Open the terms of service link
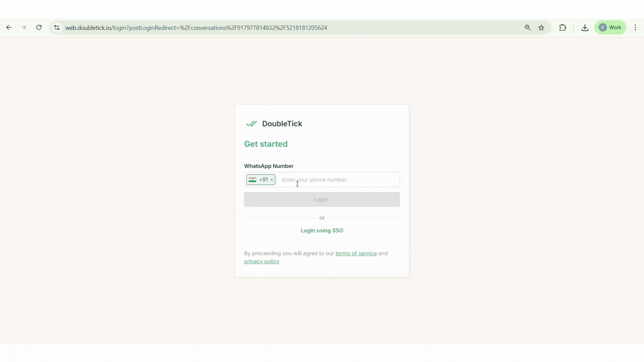 (x=356, y=253)
